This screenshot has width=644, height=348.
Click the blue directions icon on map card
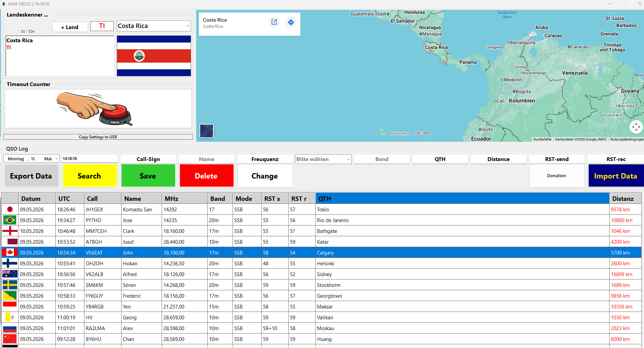coord(291,22)
